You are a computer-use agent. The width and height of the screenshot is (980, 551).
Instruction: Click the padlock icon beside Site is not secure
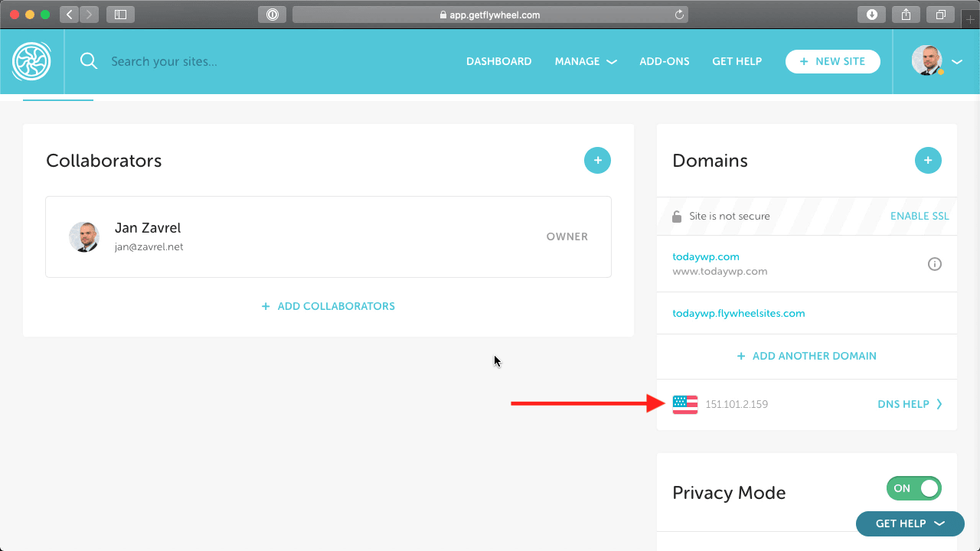click(677, 217)
